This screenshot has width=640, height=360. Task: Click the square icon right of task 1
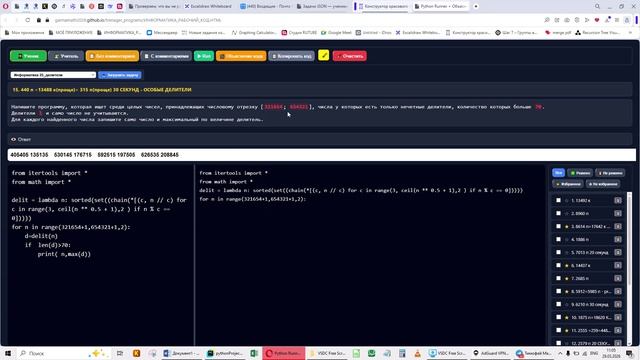click(x=618, y=200)
